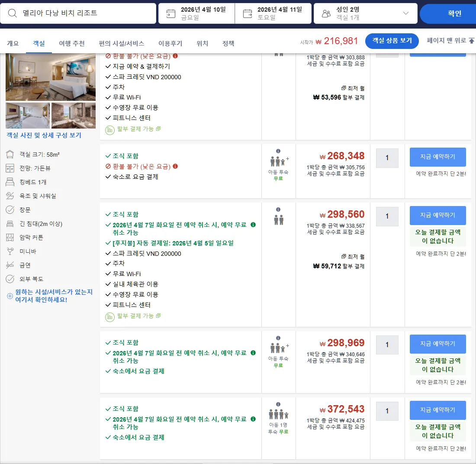Open room quantity selector for 268,348 rate
476x464 pixels.
[387, 158]
